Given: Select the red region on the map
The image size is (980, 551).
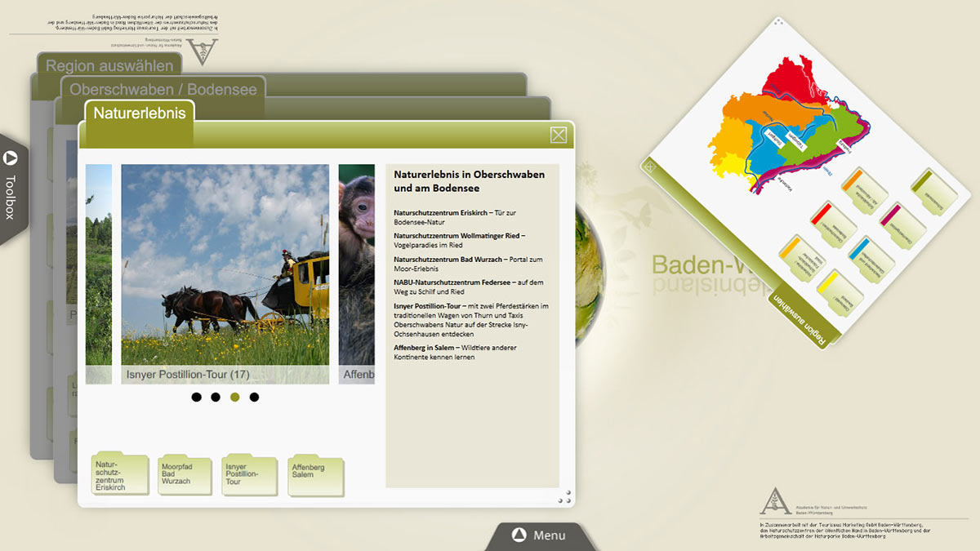Looking at the screenshot, I should (785, 80).
